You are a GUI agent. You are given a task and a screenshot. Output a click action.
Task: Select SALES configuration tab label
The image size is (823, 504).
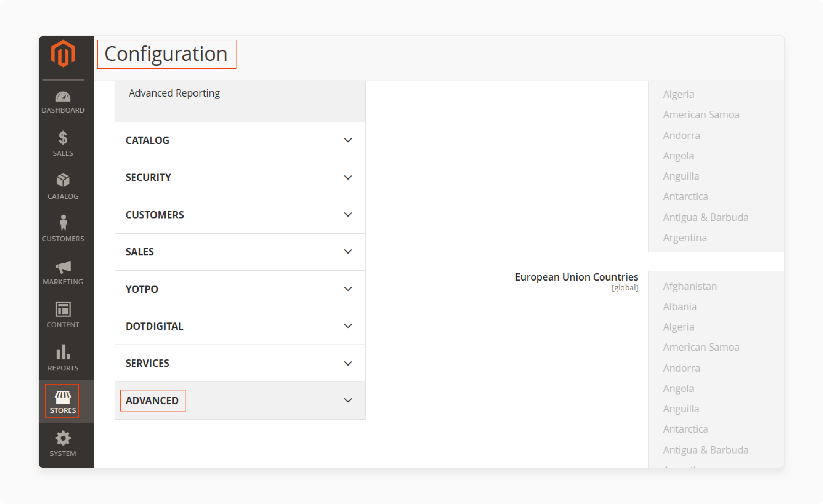point(140,252)
